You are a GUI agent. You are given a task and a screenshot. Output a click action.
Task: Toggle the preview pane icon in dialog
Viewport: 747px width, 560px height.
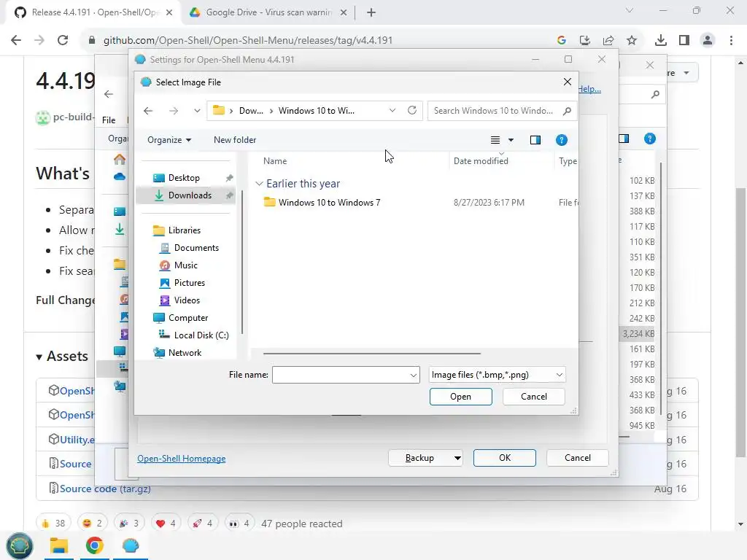[535, 140]
